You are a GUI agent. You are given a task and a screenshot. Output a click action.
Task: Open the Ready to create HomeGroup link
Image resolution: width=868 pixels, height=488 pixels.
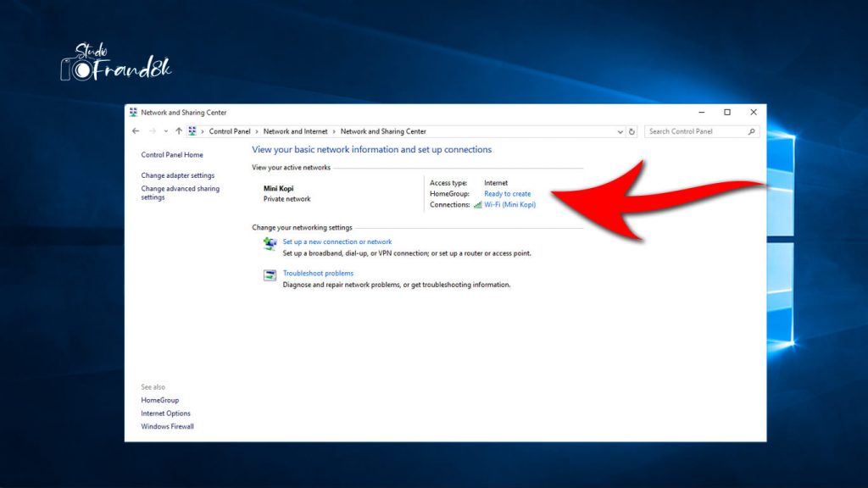click(506, 193)
